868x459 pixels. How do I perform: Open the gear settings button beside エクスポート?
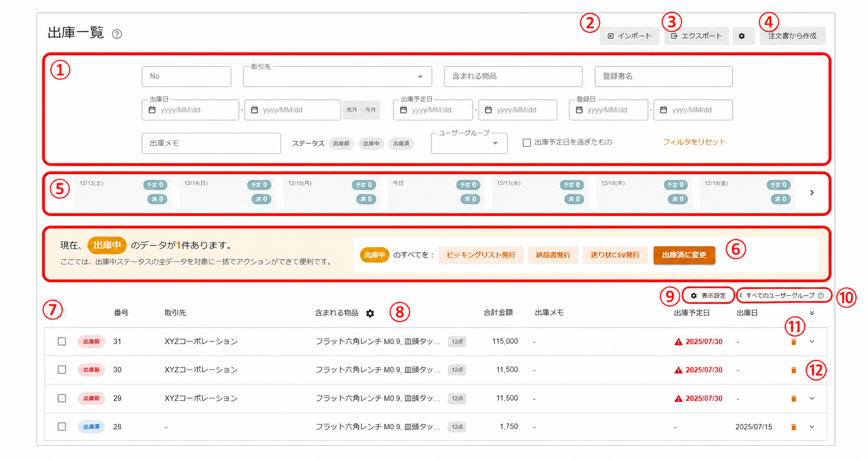coord(742,36)
